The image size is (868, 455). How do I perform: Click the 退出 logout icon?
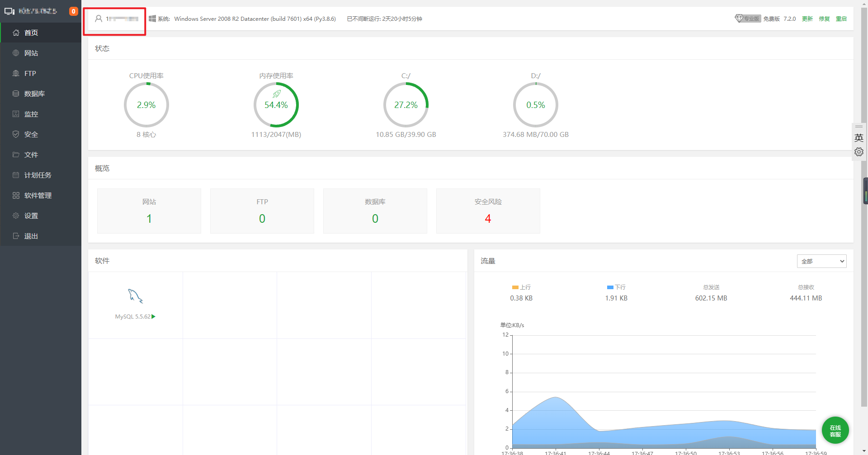tap(16, 236)
